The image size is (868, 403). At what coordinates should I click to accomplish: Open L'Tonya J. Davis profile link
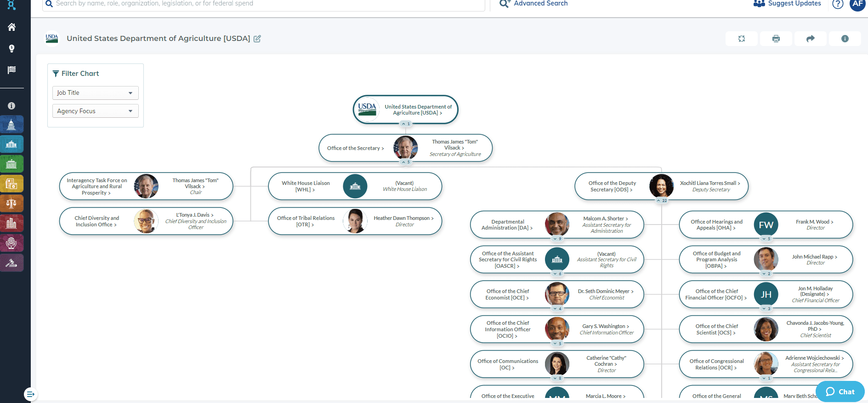pyautogui.click(x=195, y=215)
